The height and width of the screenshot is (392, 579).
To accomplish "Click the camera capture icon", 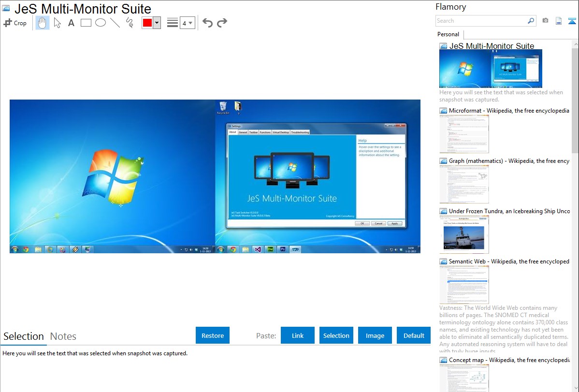I will pos(545,21).
